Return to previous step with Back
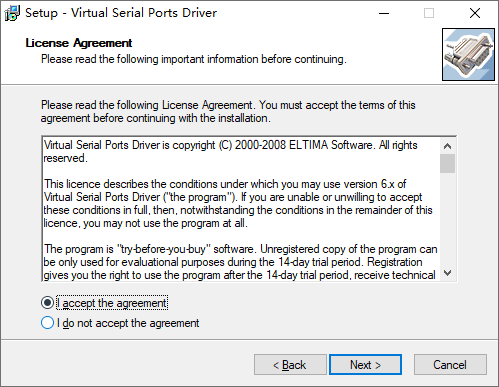Image resolution: width=499 pixels, height=387 pixels. coord(290,365)
